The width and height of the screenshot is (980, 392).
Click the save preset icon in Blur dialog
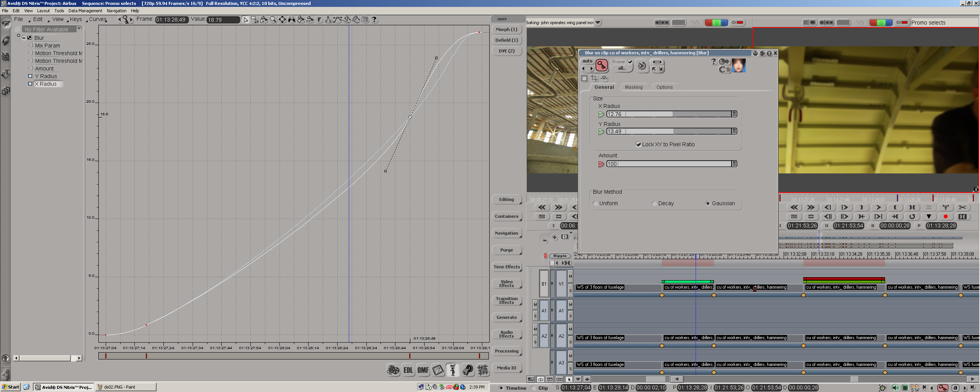coord(724,69)
